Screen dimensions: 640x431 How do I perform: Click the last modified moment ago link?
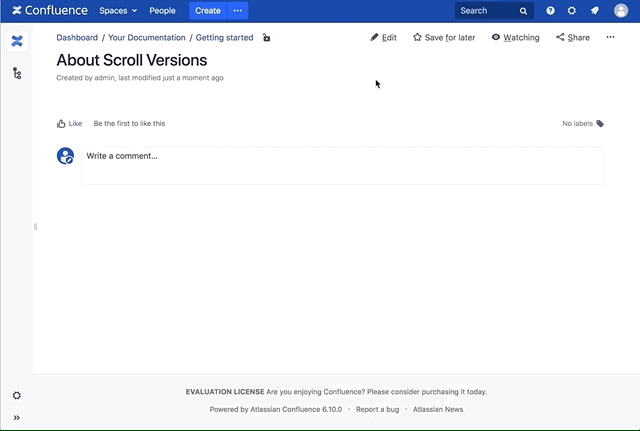coord(193,78)
